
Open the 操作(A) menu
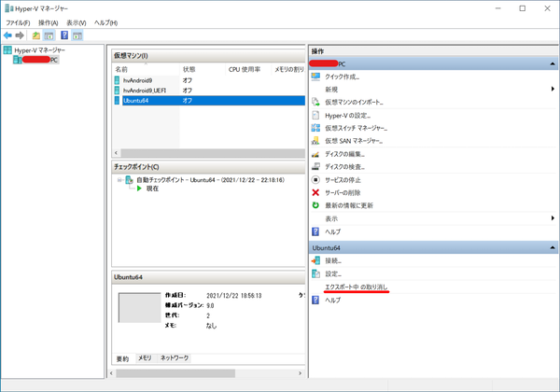[49, 22]
